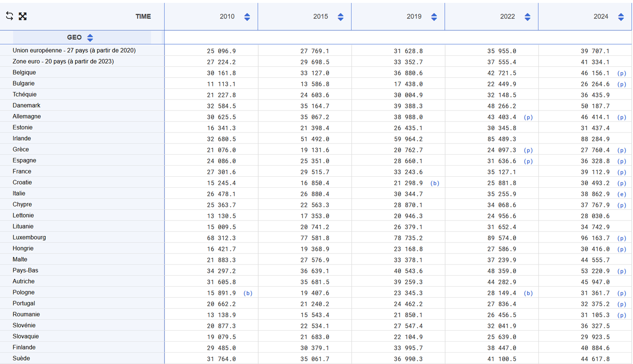Click Irlande's 2024 value 88 284.9

coord(595,139)
